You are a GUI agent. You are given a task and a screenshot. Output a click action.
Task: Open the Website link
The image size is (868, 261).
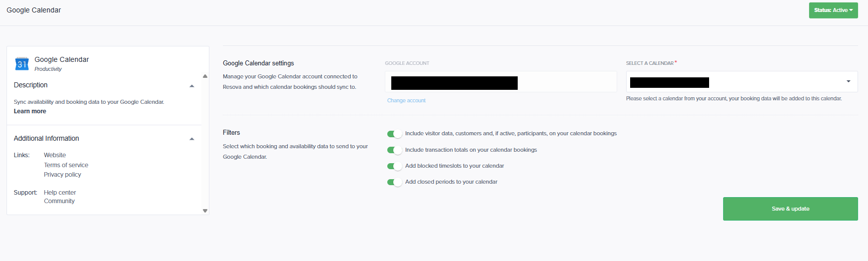click(x=55, y=155)
